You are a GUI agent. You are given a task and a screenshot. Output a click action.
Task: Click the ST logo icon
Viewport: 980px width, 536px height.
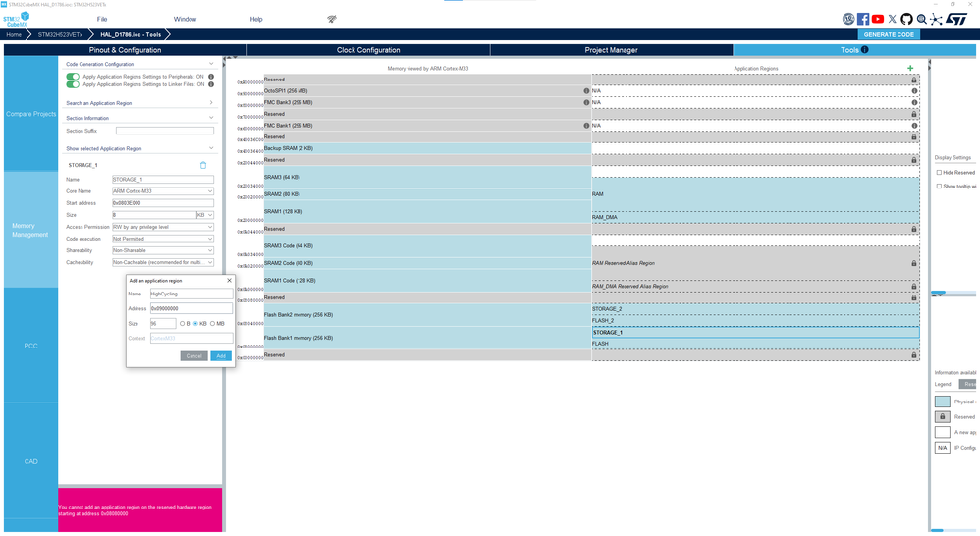click(x=956, y=19)
